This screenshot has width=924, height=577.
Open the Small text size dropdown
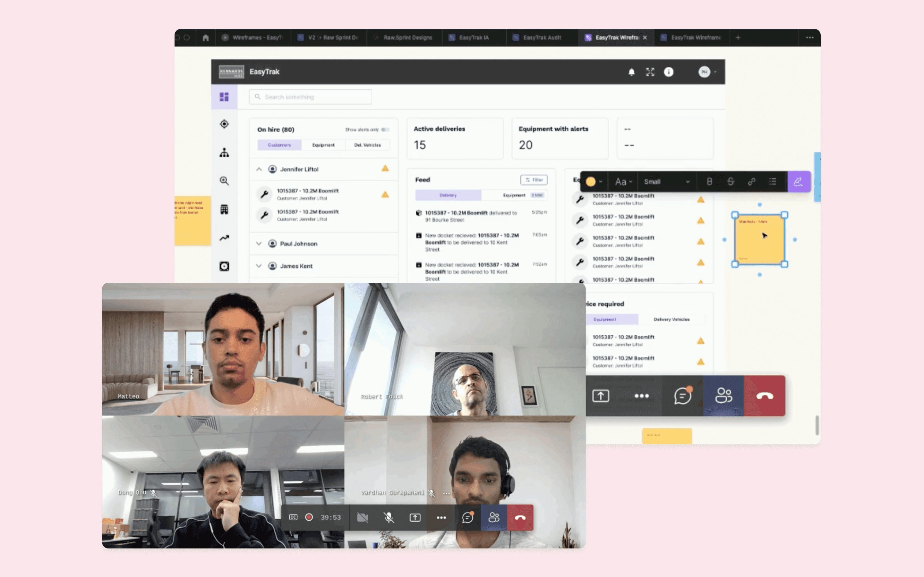pyautogui.click(x=666, y=182)
